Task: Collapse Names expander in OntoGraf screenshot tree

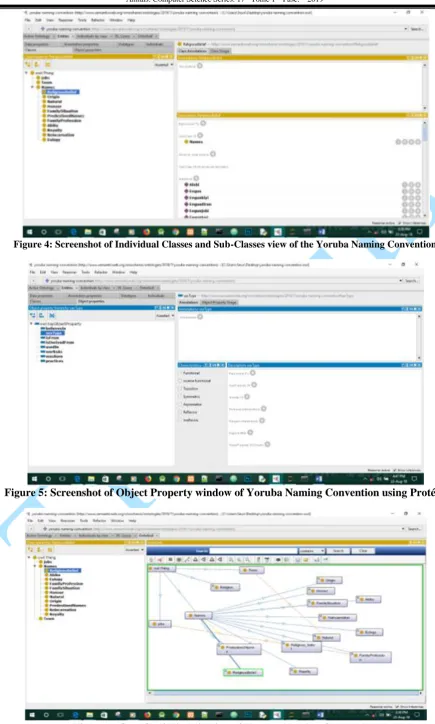Action: [35, 566]
